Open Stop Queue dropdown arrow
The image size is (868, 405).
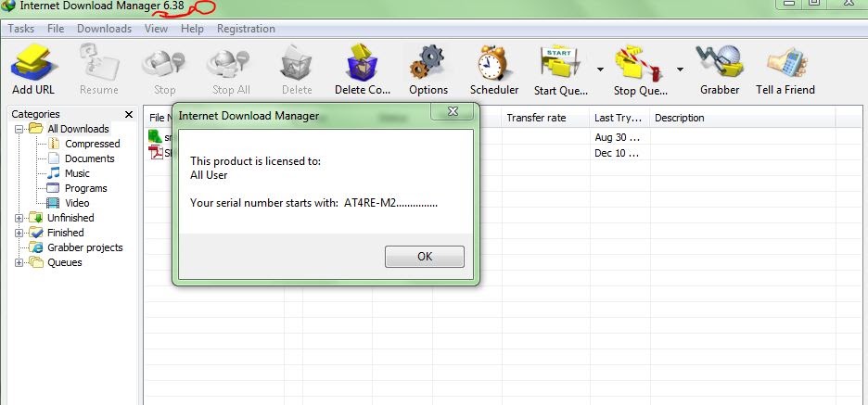click(x=680, y=70)
